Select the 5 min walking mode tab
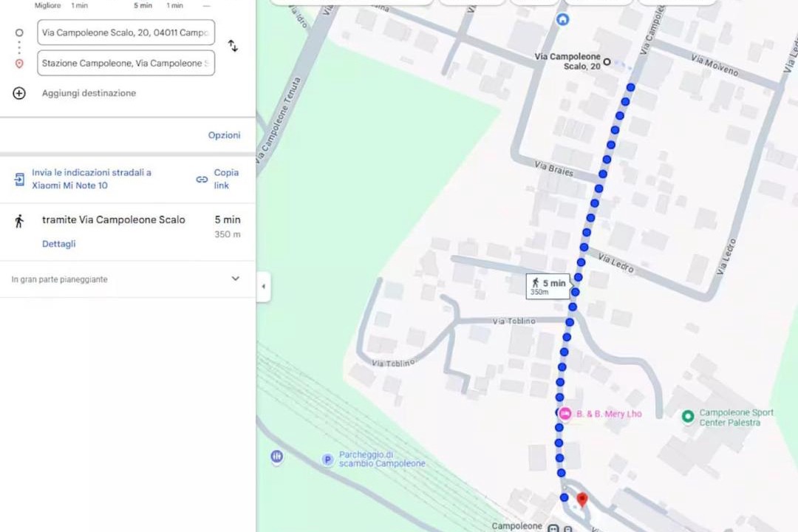 143,5
